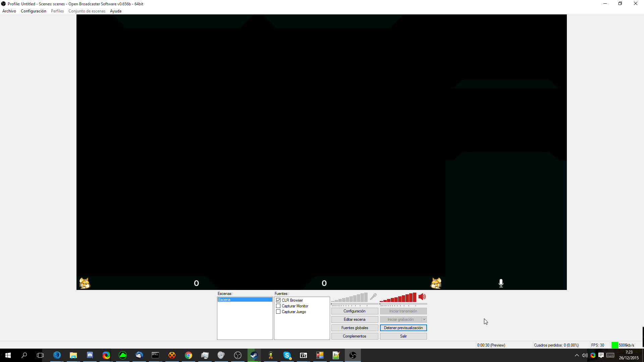The height and width of the screenshot is (362, 644).
Task: Click the left fox character icon in preview
Action: 85,283
